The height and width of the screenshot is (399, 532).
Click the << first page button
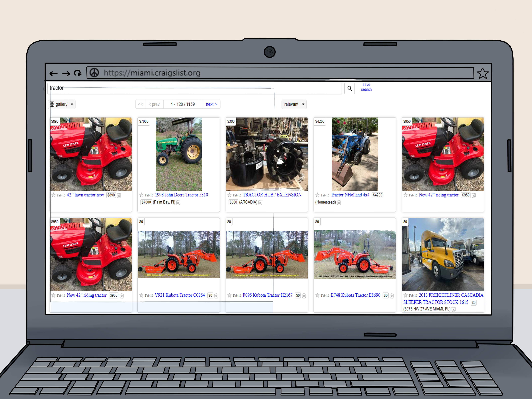(x=140, y=104)
